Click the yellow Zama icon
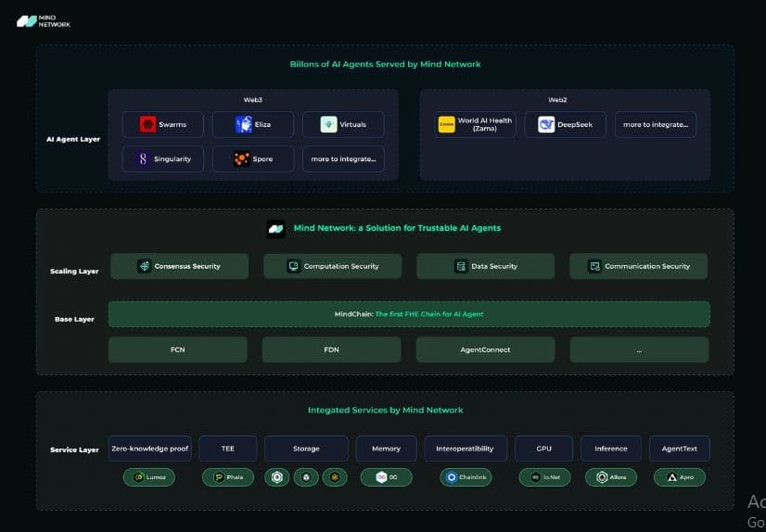766x532 pixels. [x=446, y=124]
